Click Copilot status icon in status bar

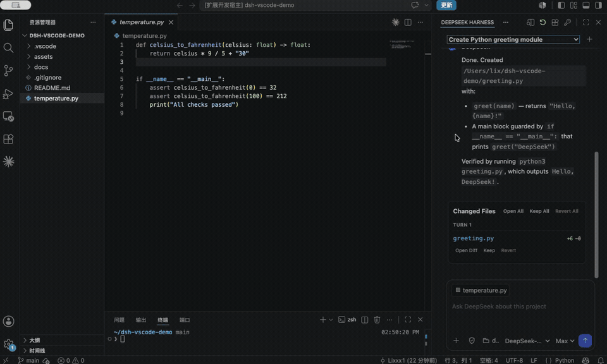(586, 360)
